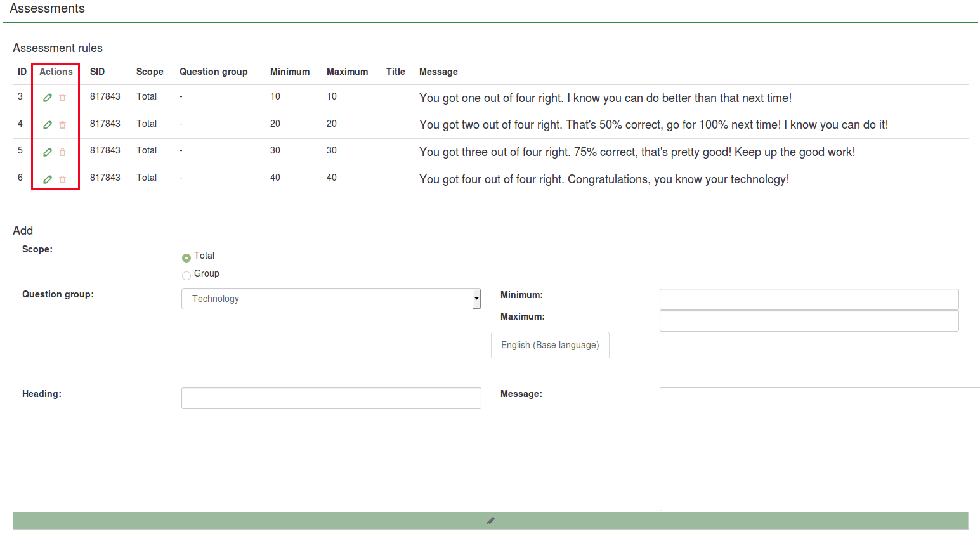Edit assessment rule with ID 4

click(x=48, y=125)
